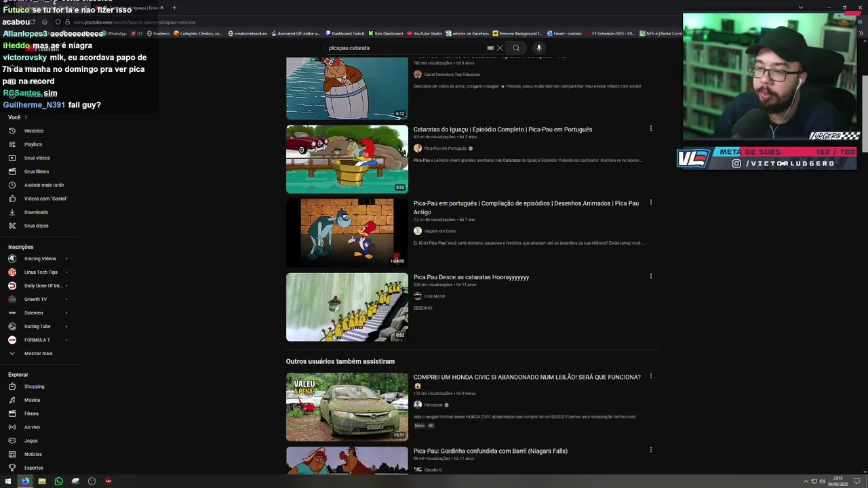This screenshot has width=868, height=488.
Task: Play Cataratas do Iguaçu thumbnail with Woody in barrel
Action: 347,159
